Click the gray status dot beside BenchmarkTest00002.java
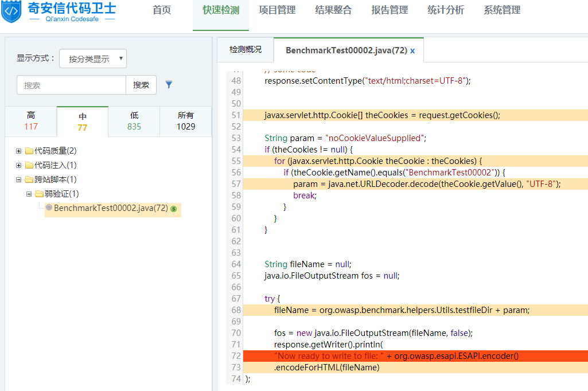Screen dimensions: 588x391 click(49, 208)
